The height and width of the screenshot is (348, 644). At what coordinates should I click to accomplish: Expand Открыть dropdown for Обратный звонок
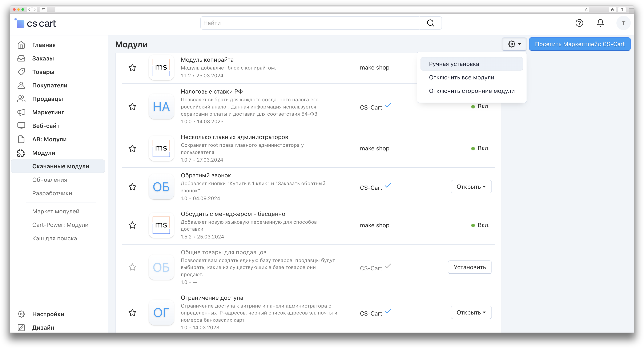coord(471,187)
